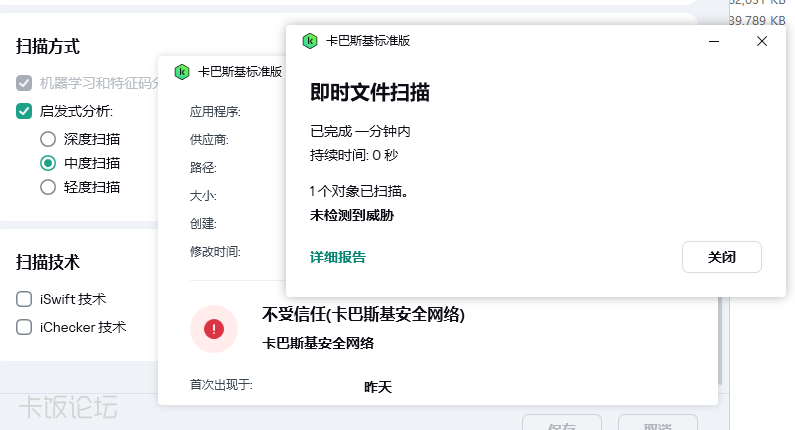Click the 应用程序 label
The height and width of the screenshot is (430, 795).
click(x=215, y=112)
